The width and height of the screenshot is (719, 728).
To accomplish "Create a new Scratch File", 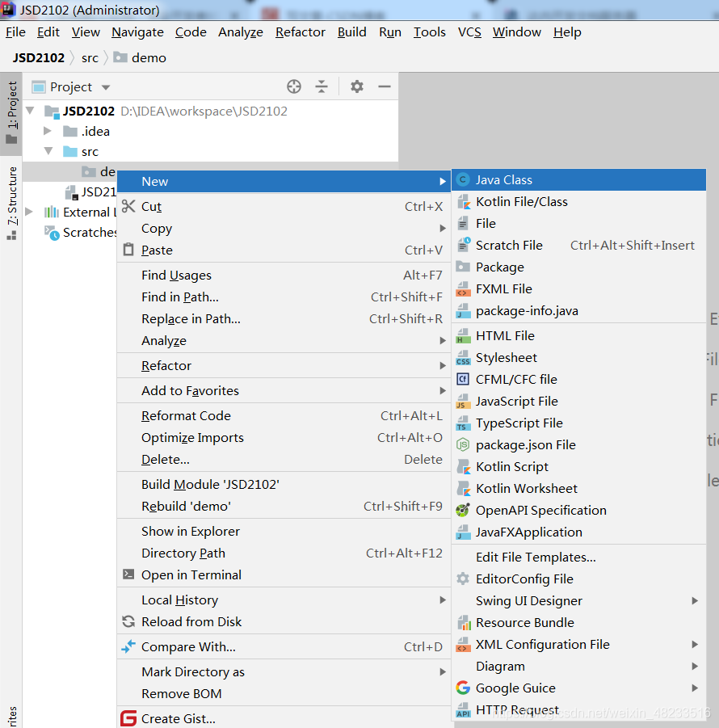I will pyautogui.click(x=578, y=245).
